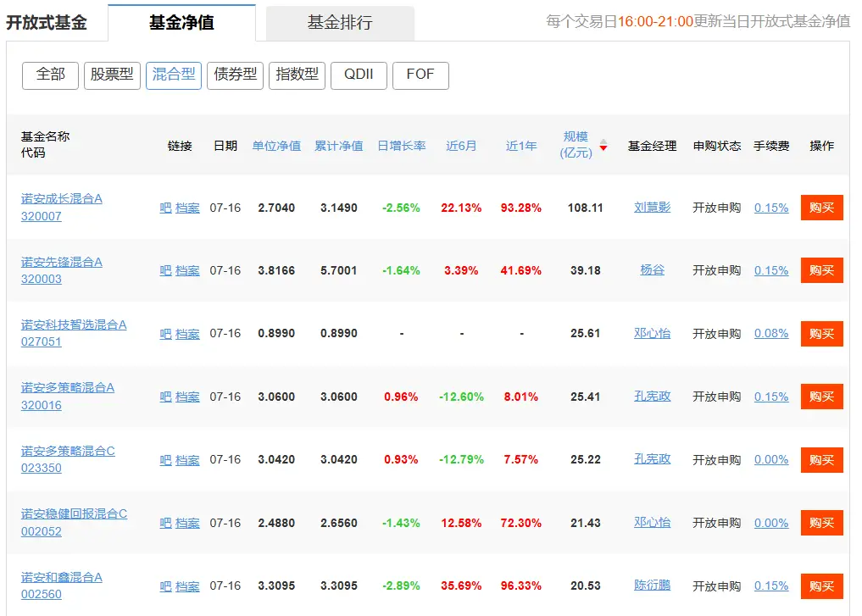The height and width of the screenshot is (616, 862).
Task: View manager 邓心怡 in 诺安稳健回报混合C row
Action: 652,522
